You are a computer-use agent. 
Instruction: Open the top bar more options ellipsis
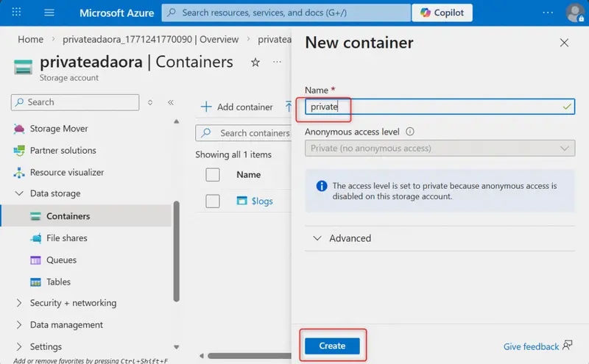click(548, 13)
